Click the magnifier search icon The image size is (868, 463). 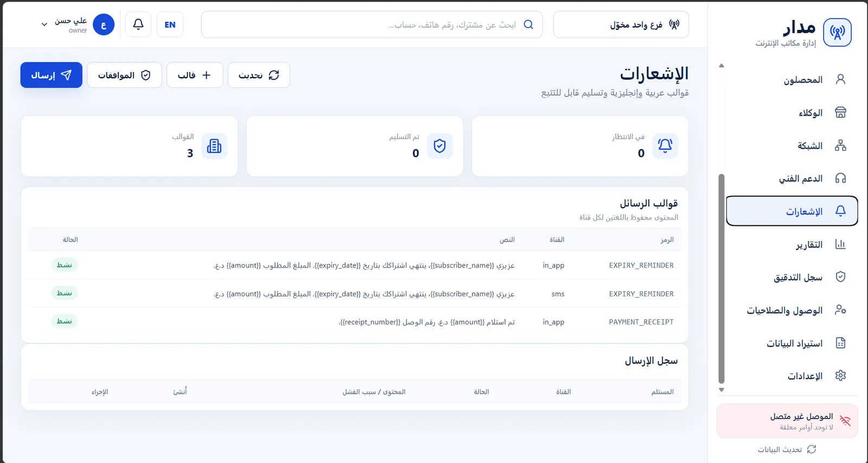point(528,24)
